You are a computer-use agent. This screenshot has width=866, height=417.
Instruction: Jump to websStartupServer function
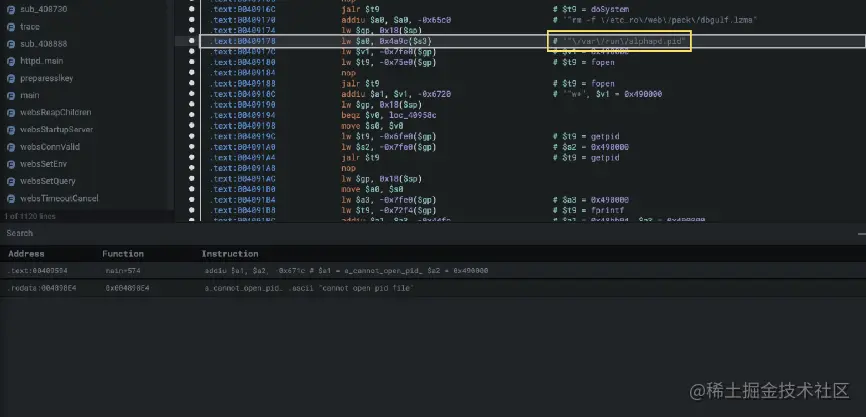pos(57,130)
